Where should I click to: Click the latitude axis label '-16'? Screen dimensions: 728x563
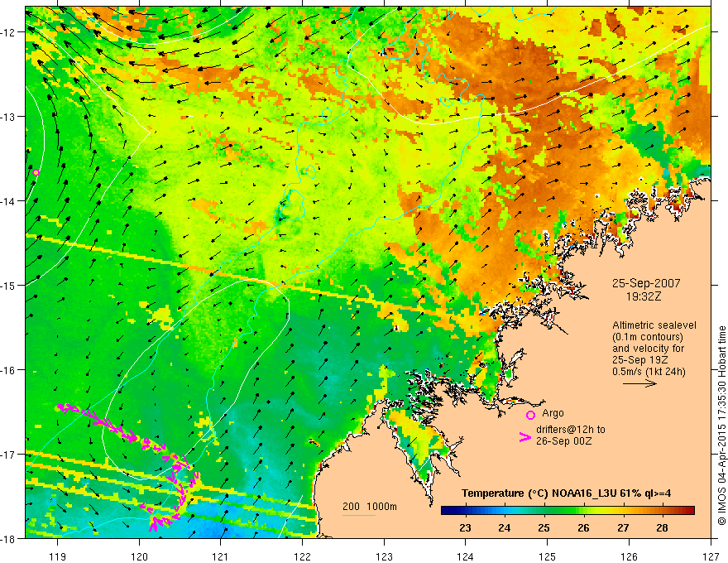[x=8, y=370]
